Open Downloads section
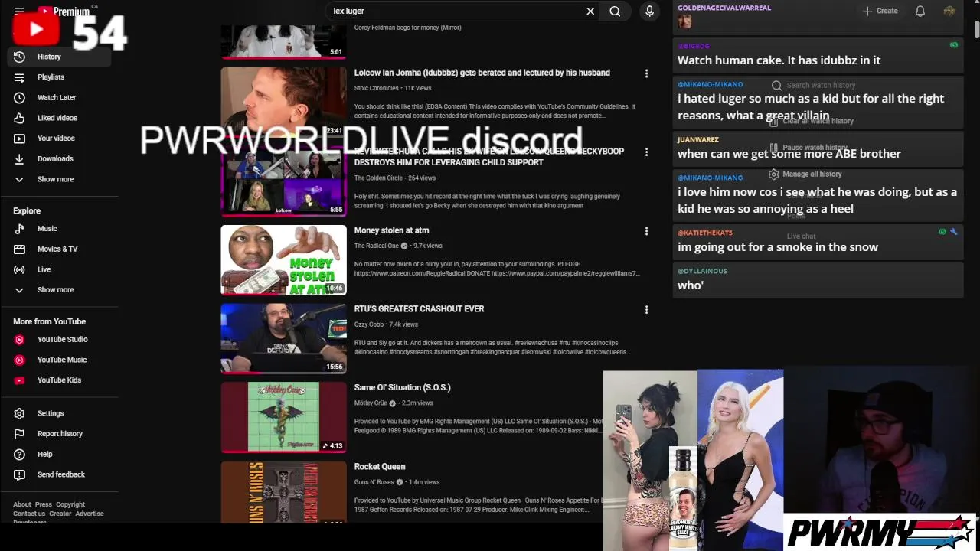The width and height of the screenshot is (980, 551). (x=59, y=159)
